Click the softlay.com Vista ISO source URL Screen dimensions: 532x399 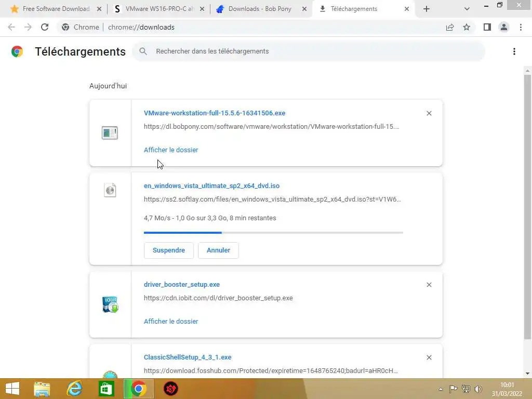[272, 199]
